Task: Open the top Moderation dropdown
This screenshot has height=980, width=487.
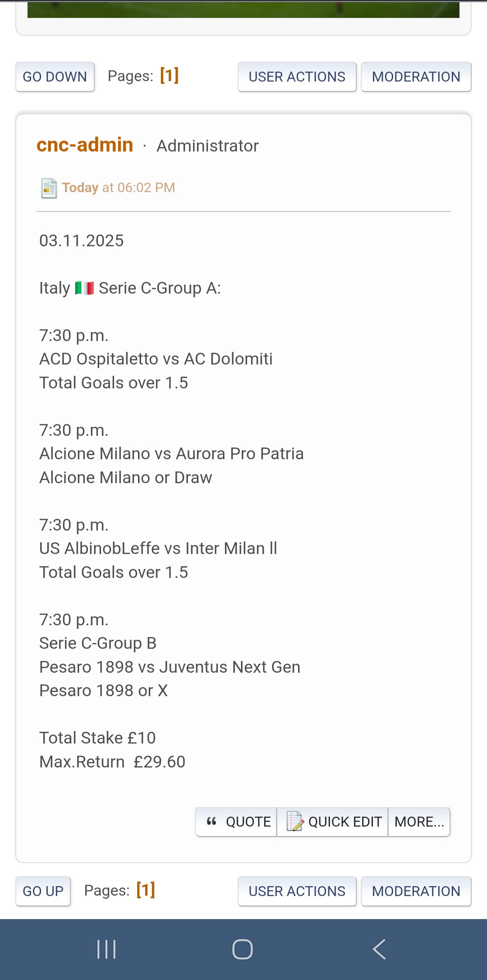Action: coord(416,77)
